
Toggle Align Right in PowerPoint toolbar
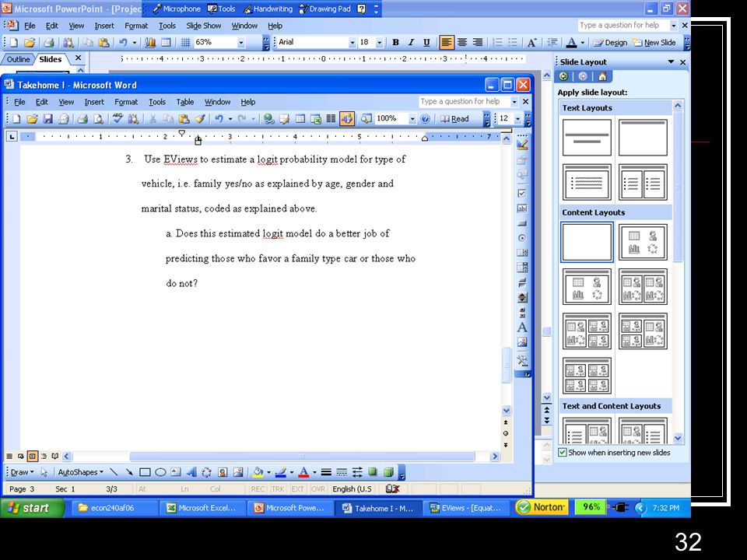point(477,42)
